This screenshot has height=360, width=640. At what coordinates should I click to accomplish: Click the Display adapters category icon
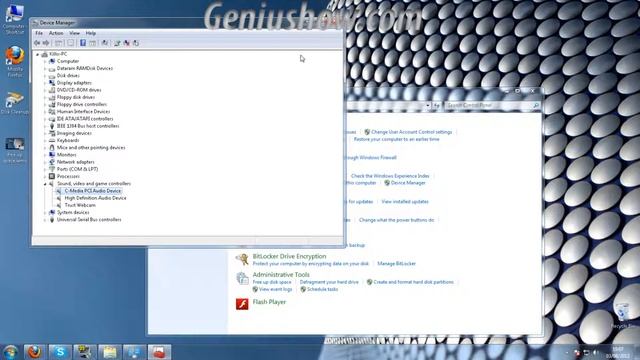click(x=52, y=83)
